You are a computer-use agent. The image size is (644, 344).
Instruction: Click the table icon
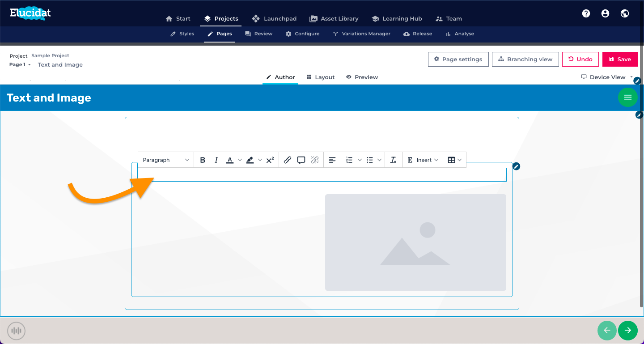(x=452, y=160)
